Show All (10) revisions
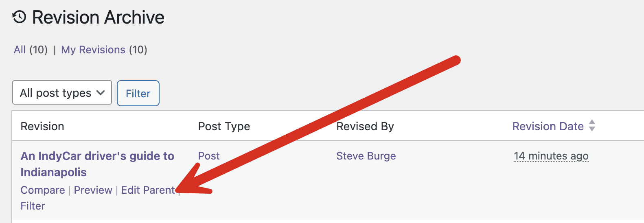Screen dimensions: 644x223 [x=20, y=50]
